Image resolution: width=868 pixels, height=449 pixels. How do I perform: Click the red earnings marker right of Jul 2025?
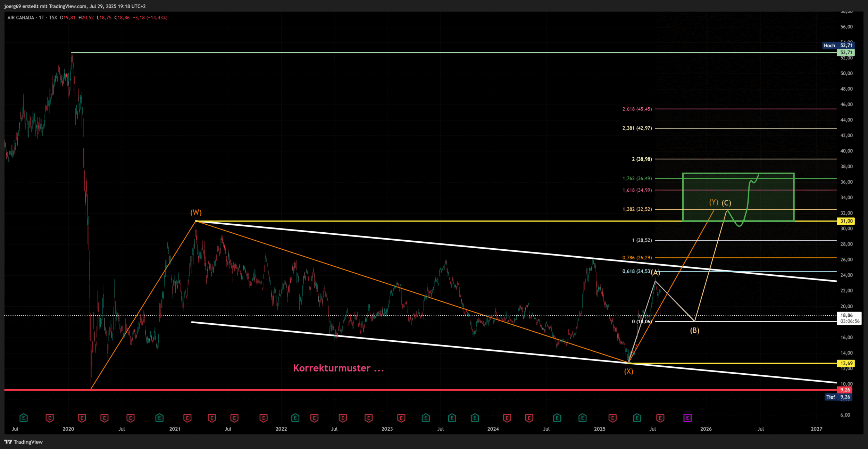click(660, 418)
